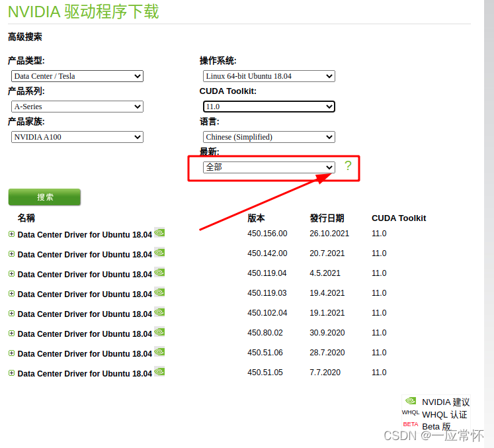Click release date 4.5.2021
The width and height of the screenshot is (494, 448).
pos(325,273)
